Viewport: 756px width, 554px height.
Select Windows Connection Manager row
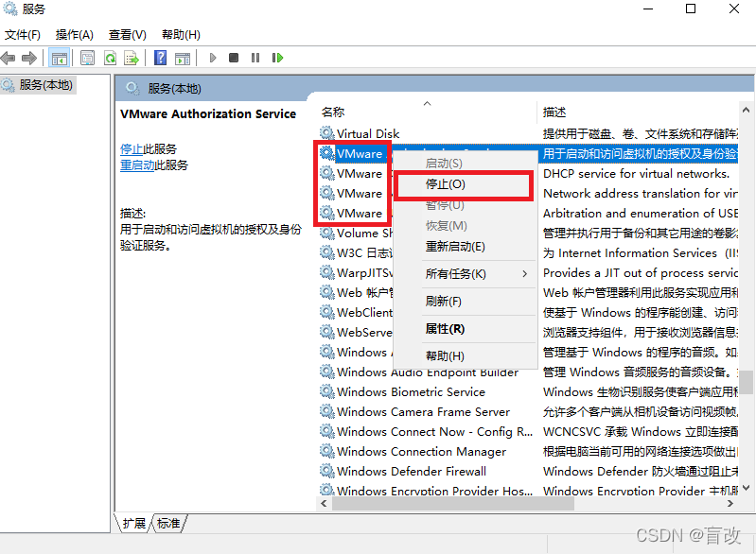[528, 451]
